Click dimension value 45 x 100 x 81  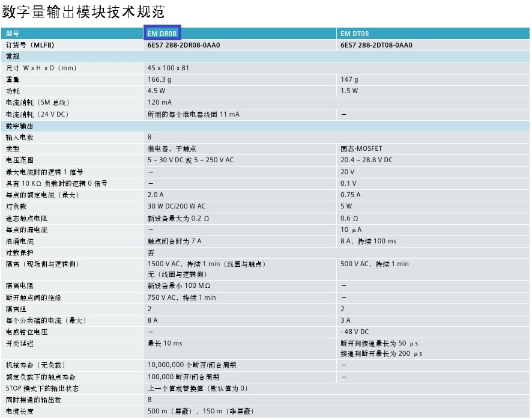coord(168,68)
